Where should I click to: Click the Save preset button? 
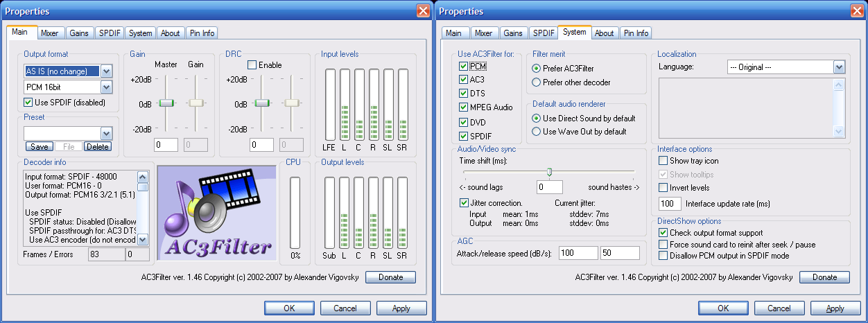(x=39, y=146)
